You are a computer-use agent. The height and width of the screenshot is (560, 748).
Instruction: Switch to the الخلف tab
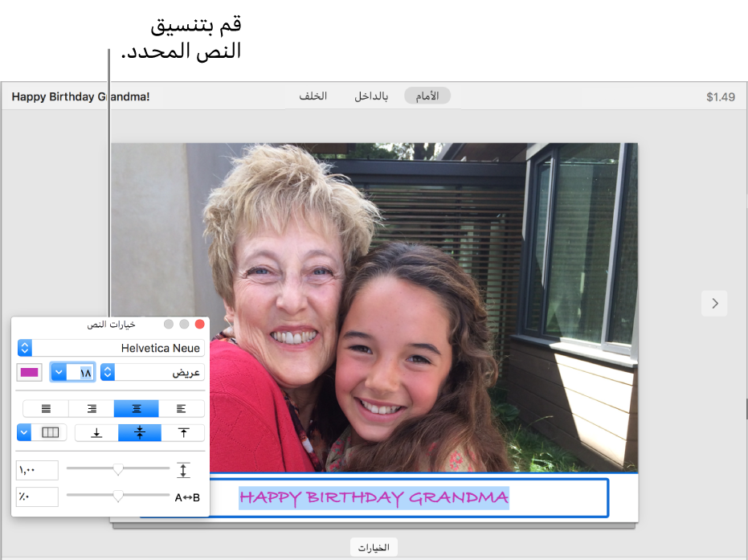click(x=313, y=96)
